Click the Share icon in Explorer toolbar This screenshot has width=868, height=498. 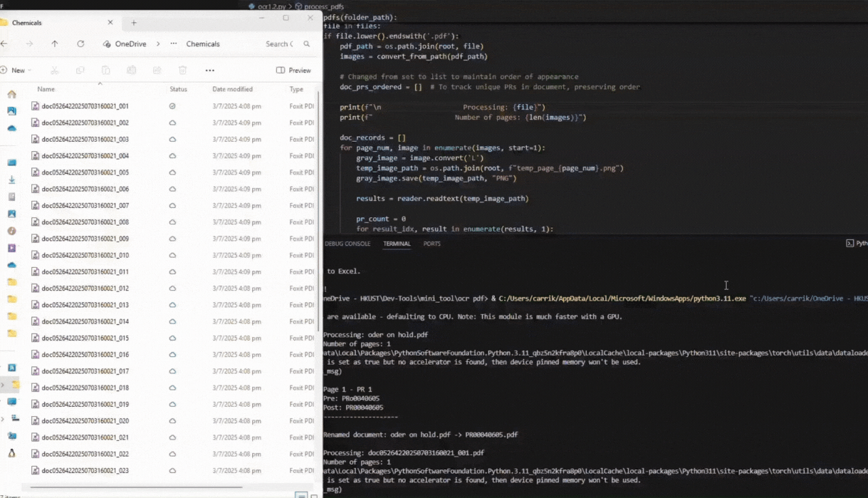(x=157, y=70)
